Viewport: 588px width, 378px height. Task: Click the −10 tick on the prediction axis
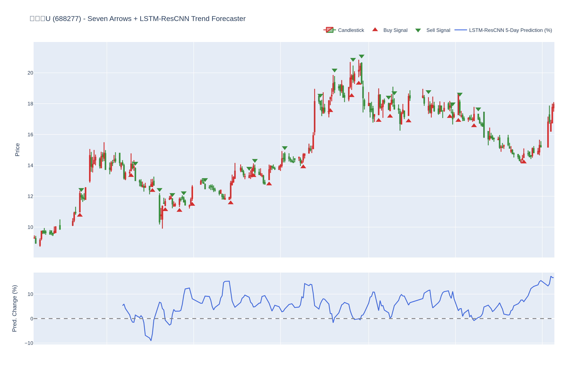coord(29,343)
